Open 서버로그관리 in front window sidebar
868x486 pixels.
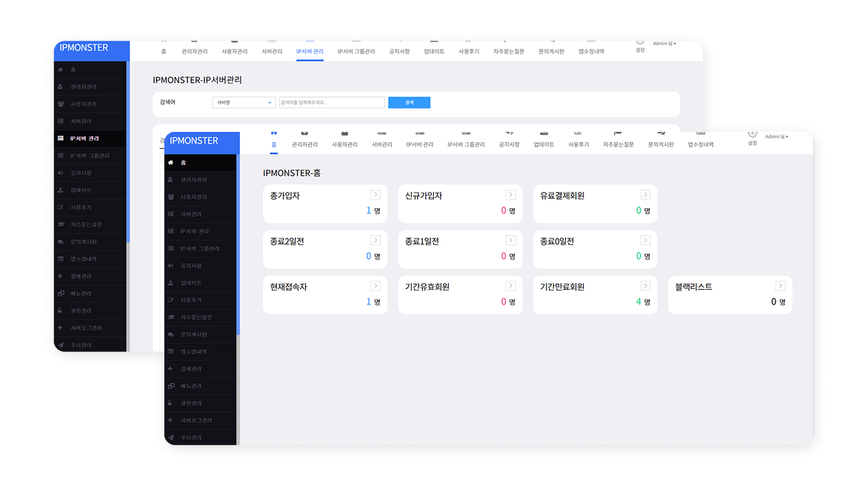coord(201,420)
